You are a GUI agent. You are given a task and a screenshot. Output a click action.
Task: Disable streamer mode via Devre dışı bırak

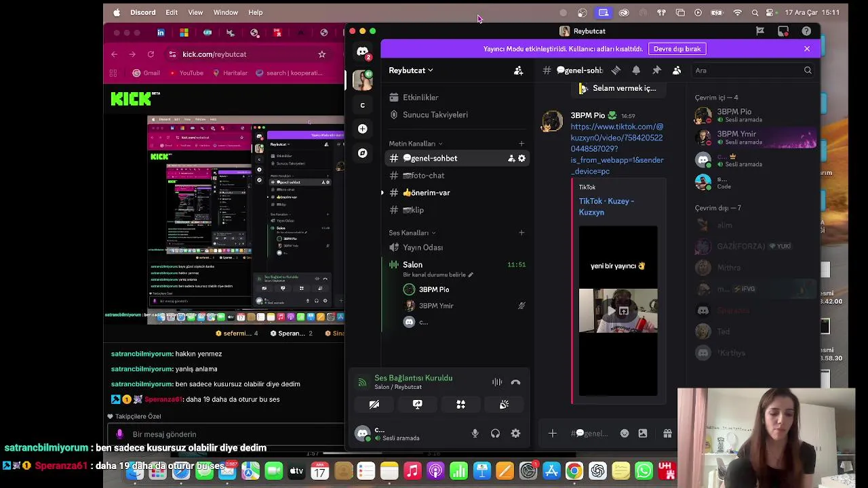tap(677, 49)
